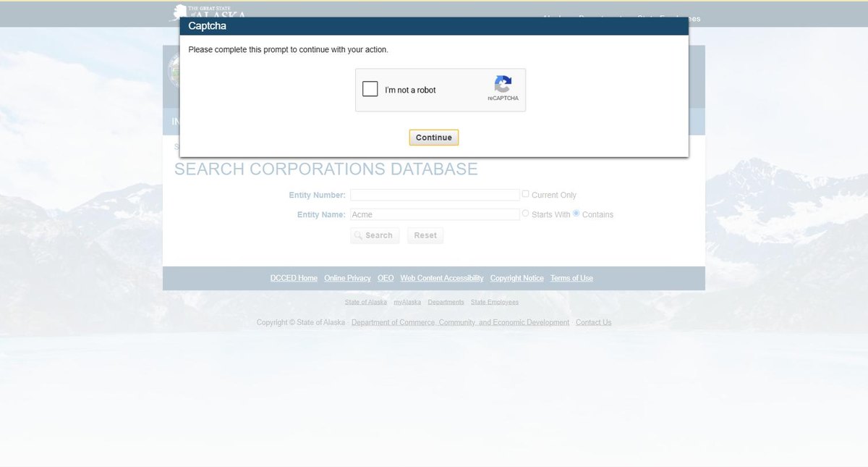Select the Starts With radio button
868x467 pixels.
coord(526,214)
